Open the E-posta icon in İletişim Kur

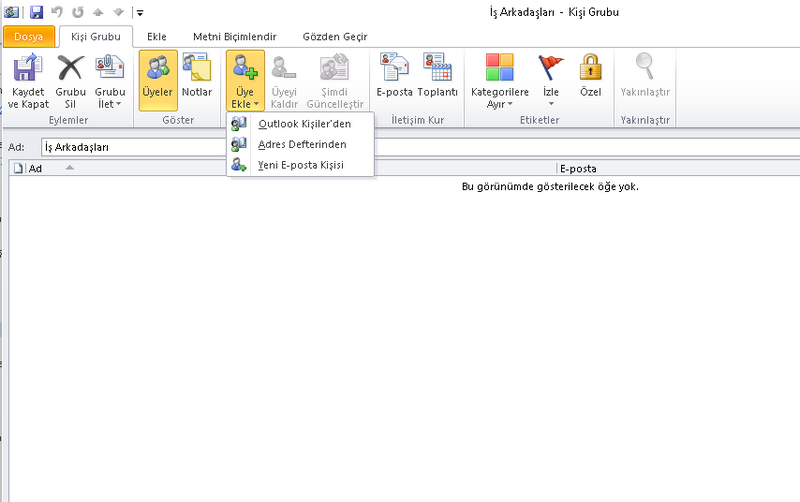tap(394, 69)
